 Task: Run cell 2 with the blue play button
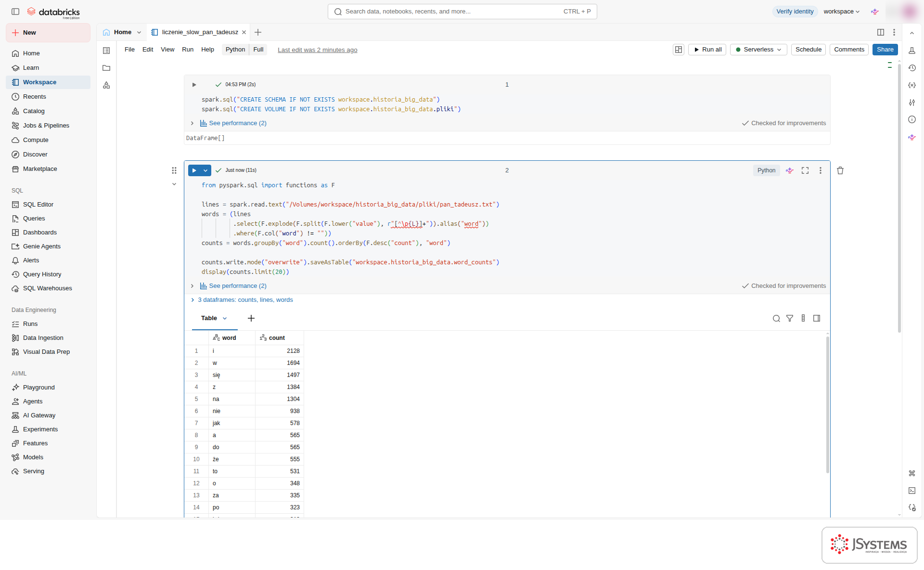tap(194, 170)
